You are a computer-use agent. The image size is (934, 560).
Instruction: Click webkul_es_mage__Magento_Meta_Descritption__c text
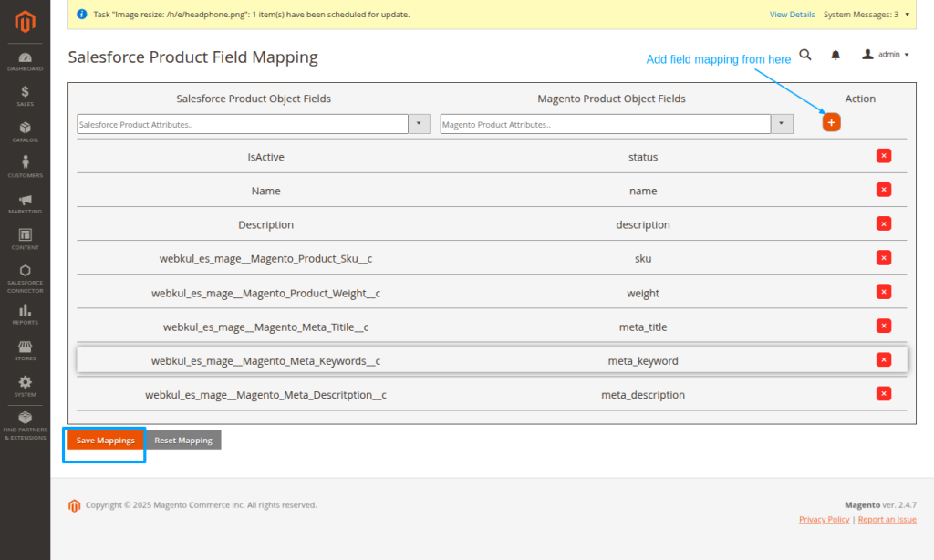point(265,395)
